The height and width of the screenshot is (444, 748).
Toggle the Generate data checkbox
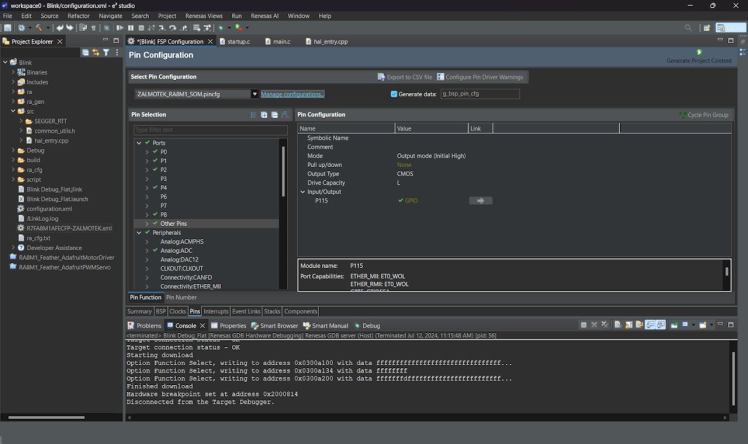point(394,94)
